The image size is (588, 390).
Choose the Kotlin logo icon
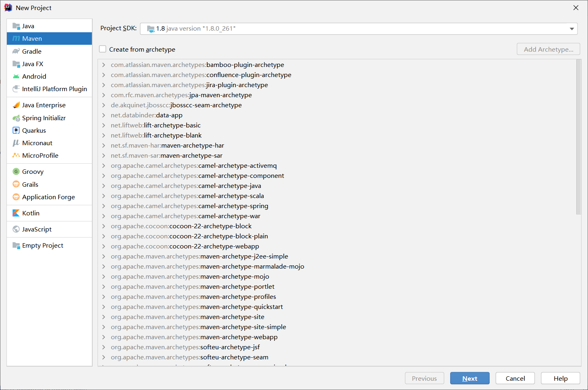[x=16, y=213]
